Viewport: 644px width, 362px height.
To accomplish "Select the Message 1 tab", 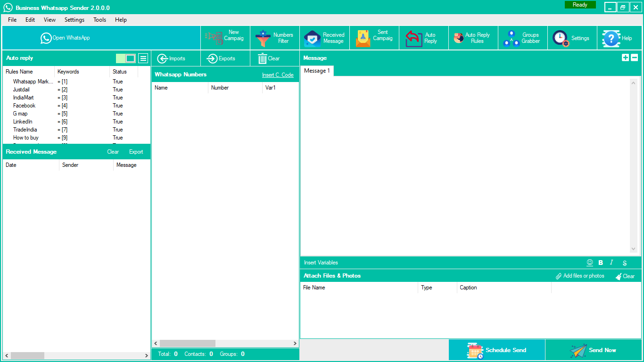I will [317, 71].
